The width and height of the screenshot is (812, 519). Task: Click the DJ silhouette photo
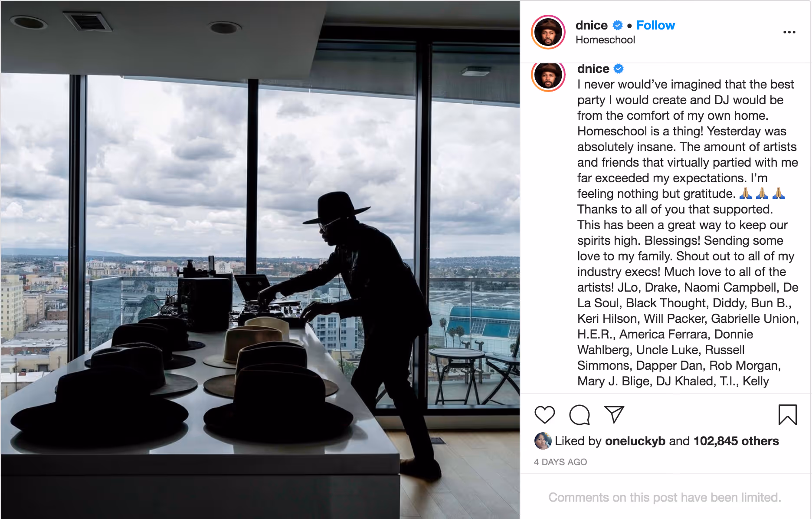pos(260,259)
